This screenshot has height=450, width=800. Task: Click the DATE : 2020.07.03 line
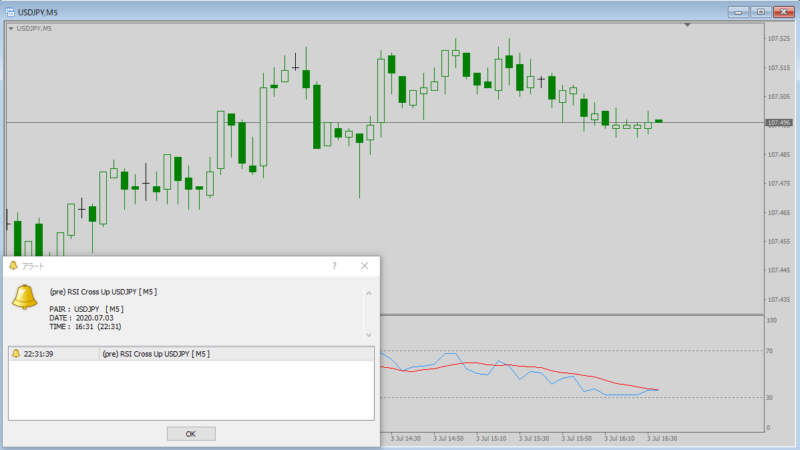pyautogui.click(x=82, y=318)
